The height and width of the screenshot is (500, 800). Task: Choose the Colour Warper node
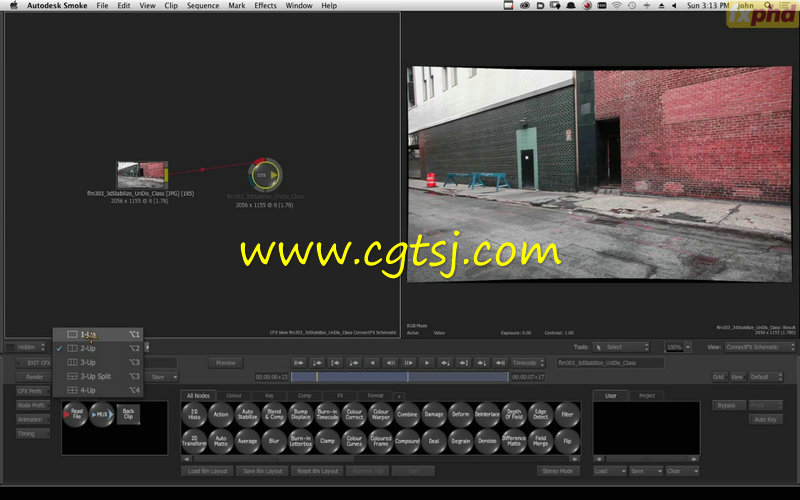coord(381,414)
